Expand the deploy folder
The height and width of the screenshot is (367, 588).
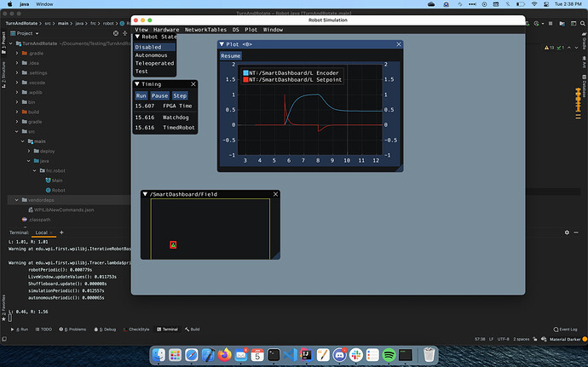pyautogui.click(x=29, y=151)
